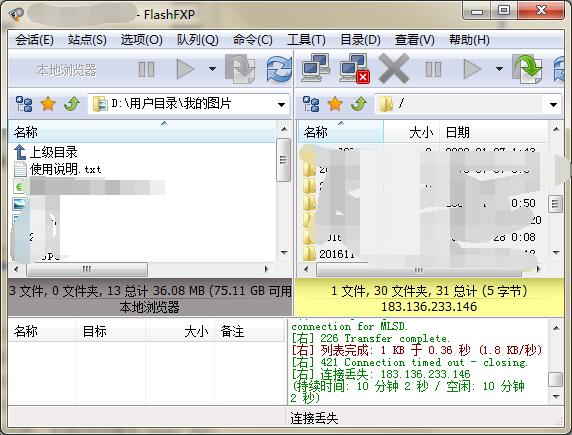Click the local pane horizontal scrollbar thumb

click(87, 270)
